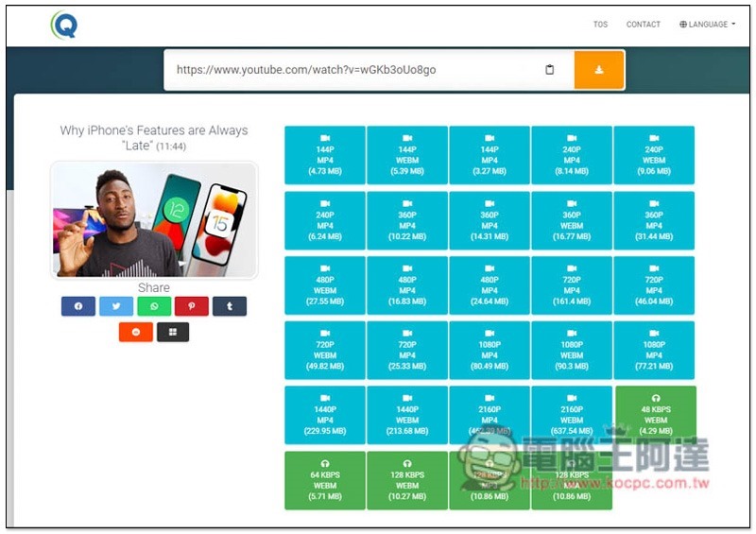Download the 2160P MP4 video
This screenshot has height=534, width=756.
[490, 415]
